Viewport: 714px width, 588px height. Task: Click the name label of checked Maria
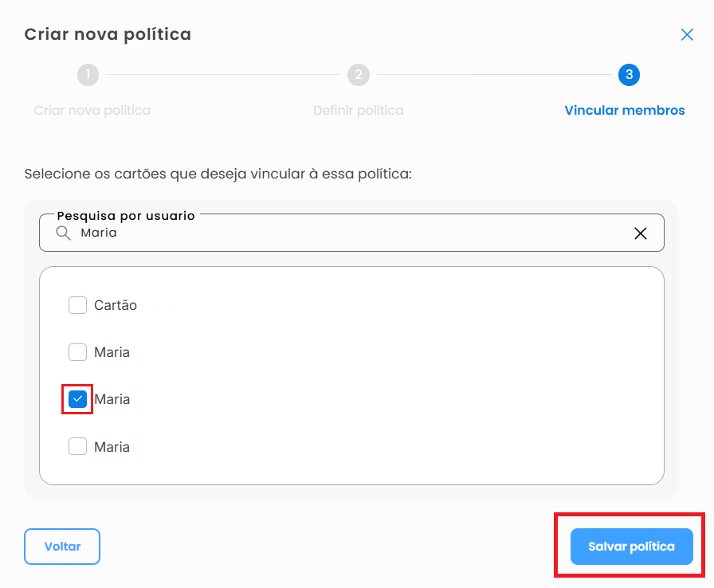(112, 399)
